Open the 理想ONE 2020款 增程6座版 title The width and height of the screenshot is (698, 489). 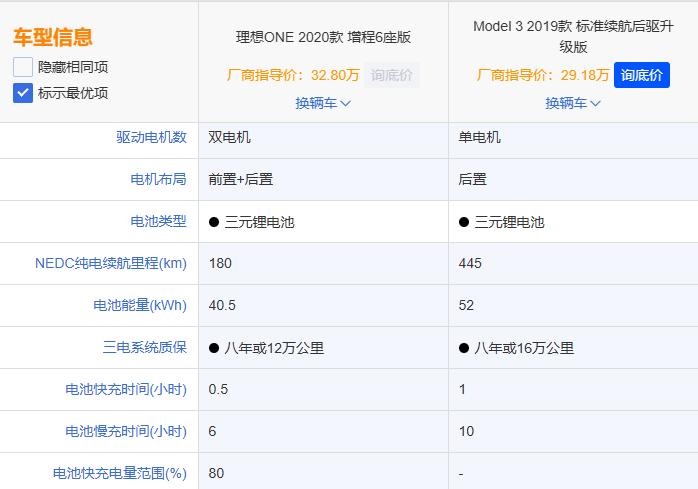[323, 37]
